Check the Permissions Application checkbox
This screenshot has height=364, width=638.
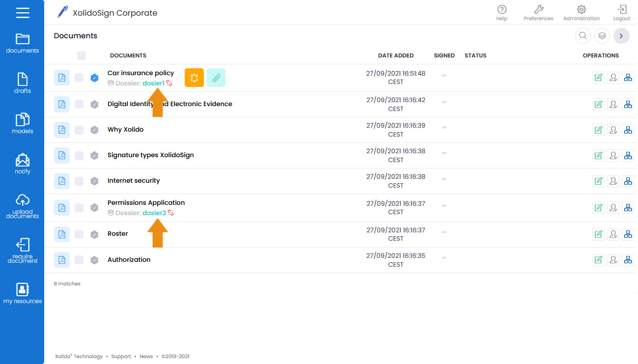coord(79,208)
